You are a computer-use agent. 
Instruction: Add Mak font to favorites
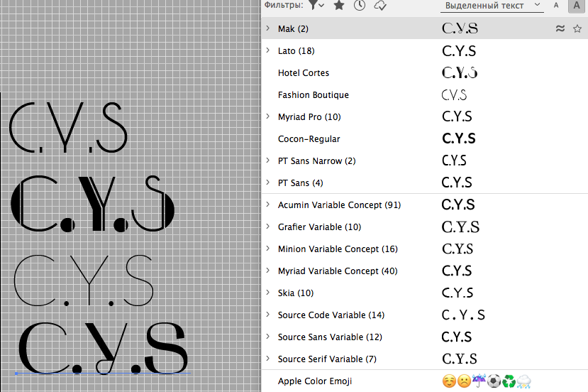[x=577, y=28]
